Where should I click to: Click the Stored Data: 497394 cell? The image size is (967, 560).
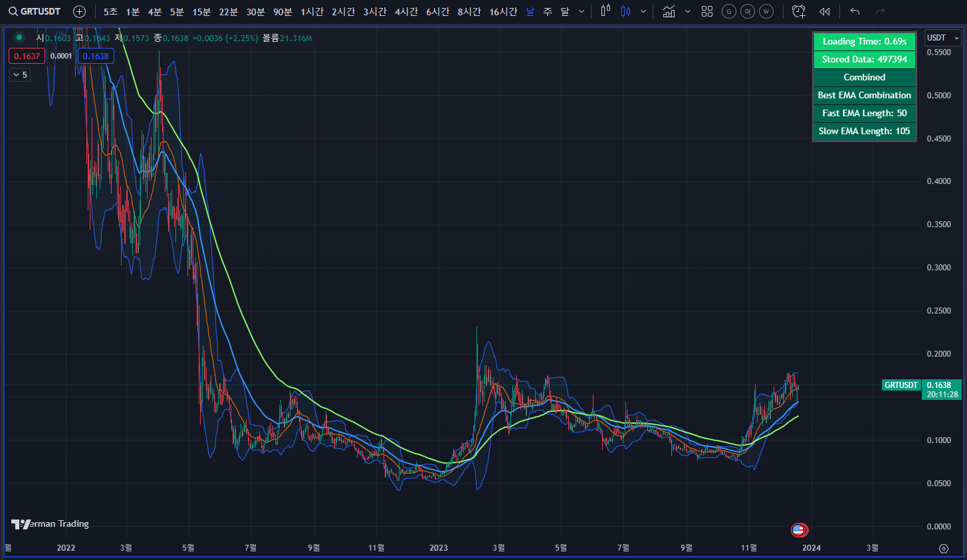pyautogui.click(x=864, y=59)
